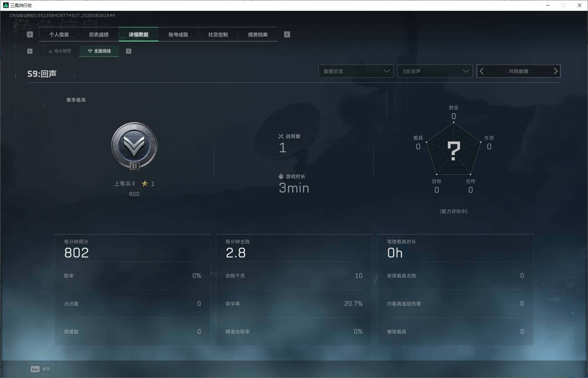Click the 每分钟得分 value 802
This screenshot has height=378, width=588.
pos(77,253)
